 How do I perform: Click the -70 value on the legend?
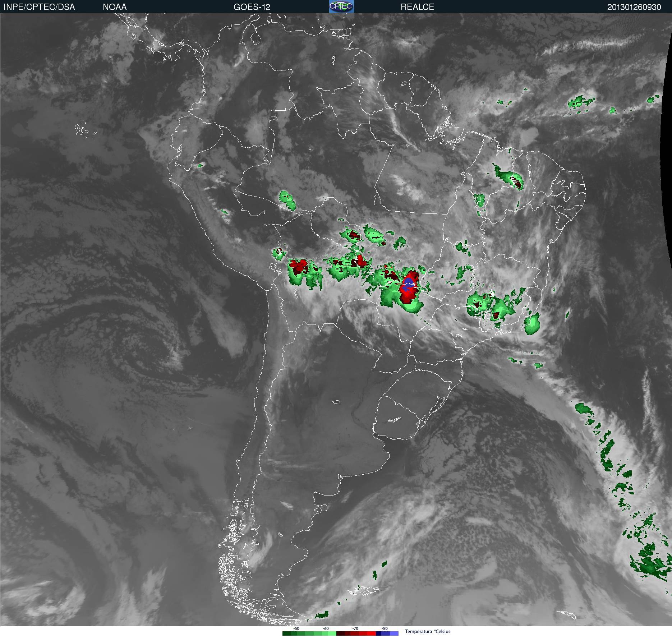355,628
